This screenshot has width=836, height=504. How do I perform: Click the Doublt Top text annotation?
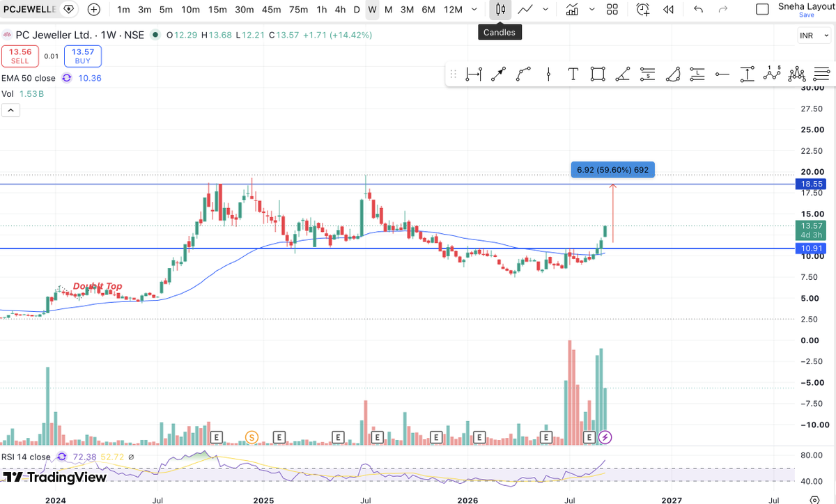pyautogui.click(x=98, y=286)
